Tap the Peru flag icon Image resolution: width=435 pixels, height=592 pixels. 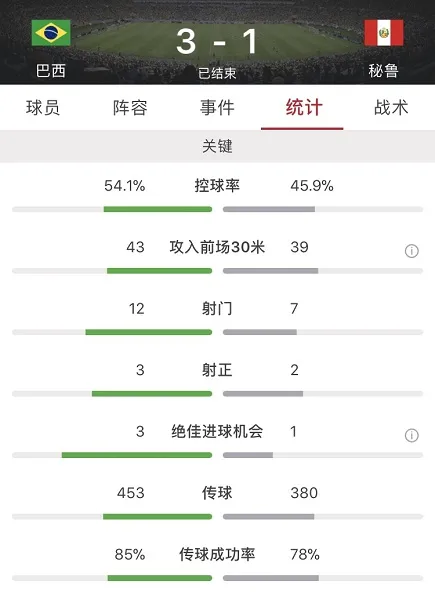384,33
